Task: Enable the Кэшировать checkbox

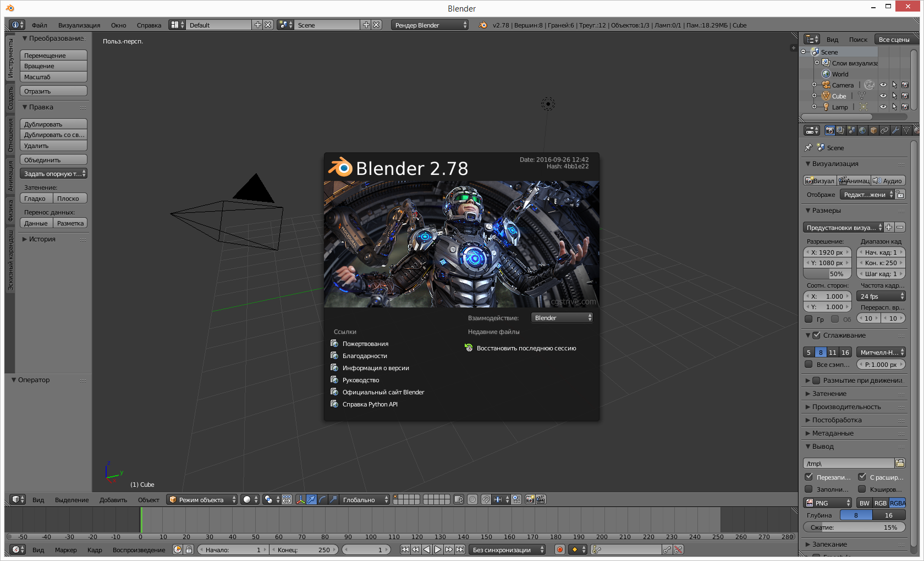Action: [862, 489]
